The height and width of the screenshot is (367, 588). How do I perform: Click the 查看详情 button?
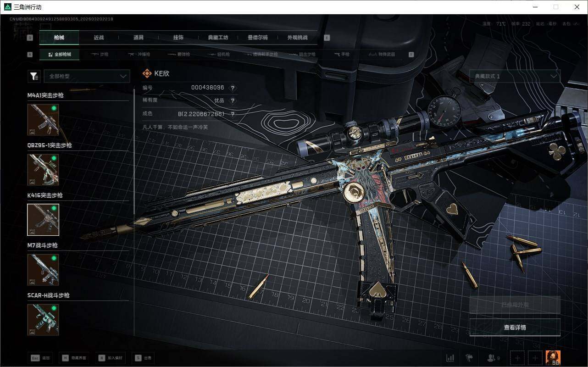coord(515,328)
